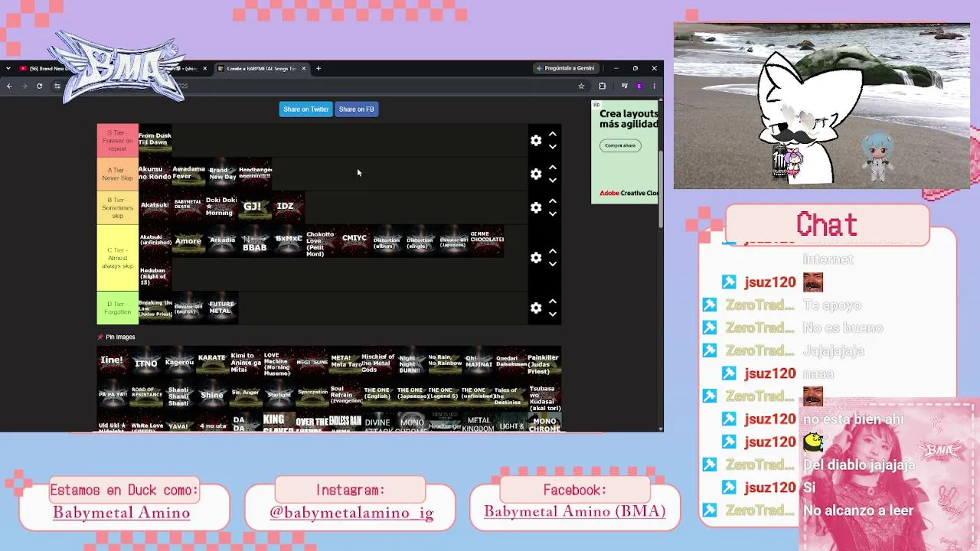Move S Tier row down with arrow
The image size is (980, 551).
click(553, 146)
